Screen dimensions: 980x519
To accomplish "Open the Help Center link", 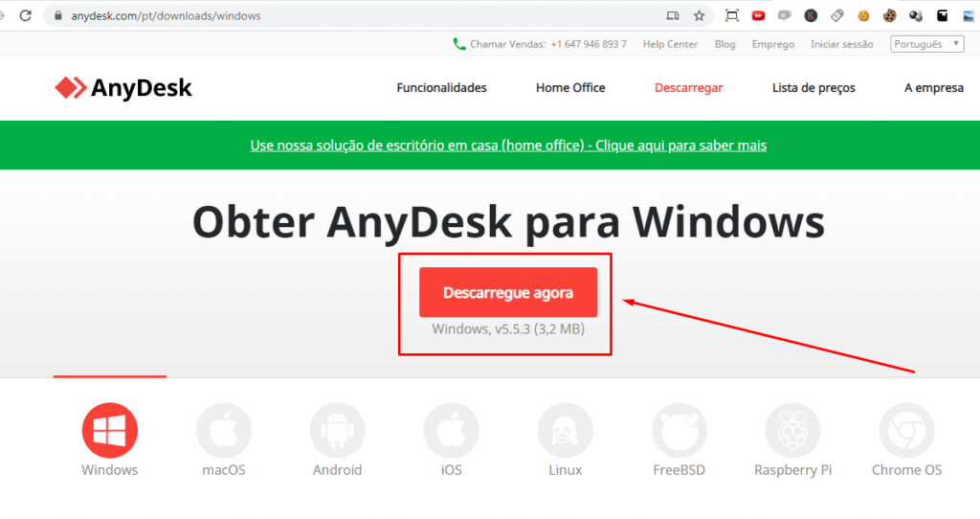I will click(x=670, y=44).
